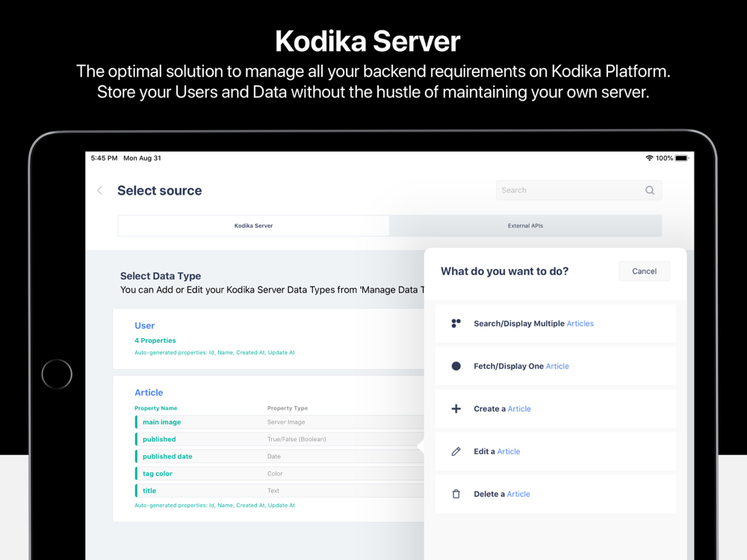This screenshot has height=560, width=747.
Task: Click the battery status icon
Action: pyautogui.click(x=682, y=158)
